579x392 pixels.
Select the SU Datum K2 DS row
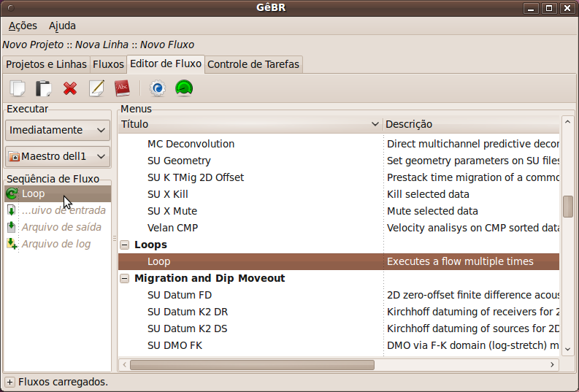point(339,329)
